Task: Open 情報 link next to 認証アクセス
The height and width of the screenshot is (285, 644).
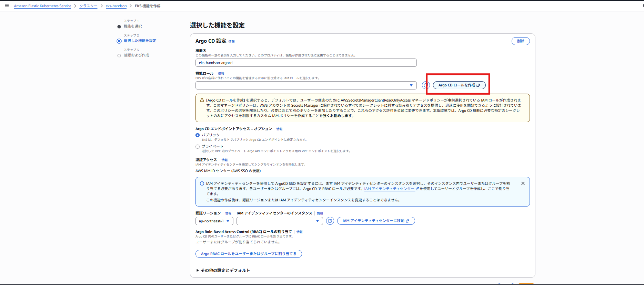Action: 224,160
